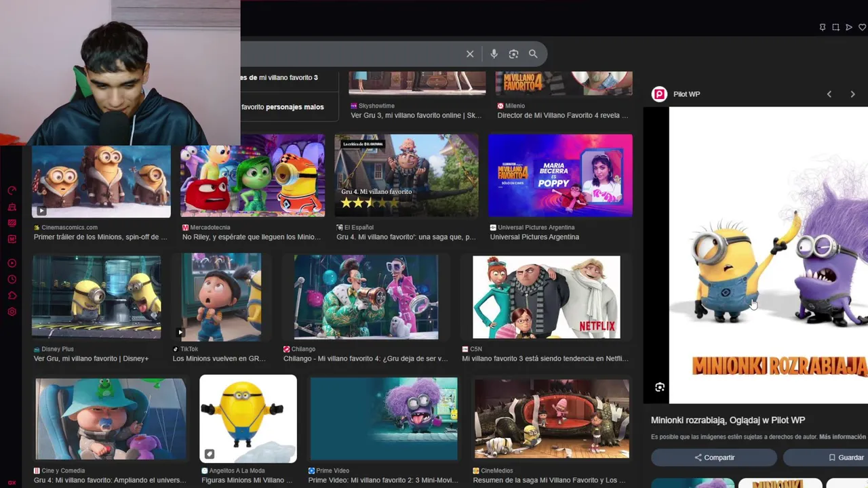
Task: Open El Español Gru 4 thumbnail
Action: pos(406,175)
